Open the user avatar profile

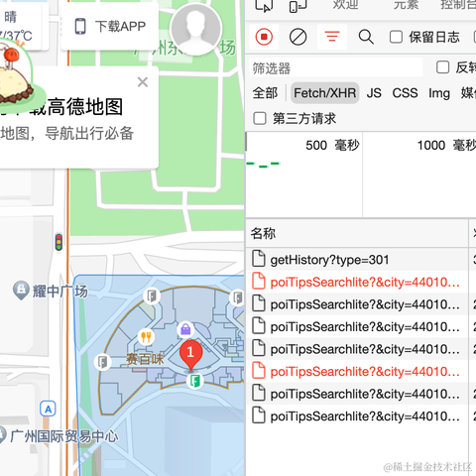coord(195,30)
